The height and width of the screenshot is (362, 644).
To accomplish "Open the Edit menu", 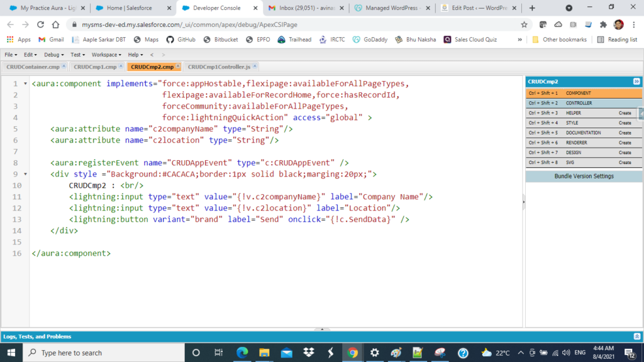I will [30, 55].
